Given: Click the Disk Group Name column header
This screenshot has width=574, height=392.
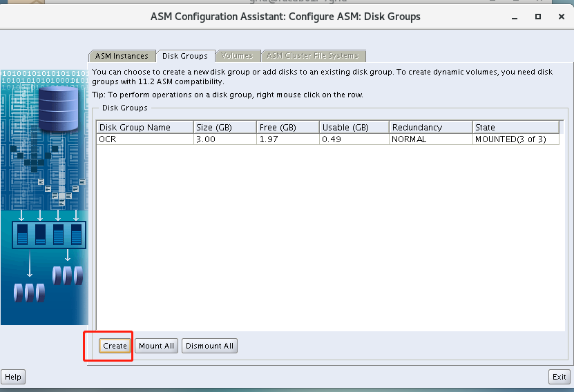Looking at the screenshot, I should pos(145,127).
